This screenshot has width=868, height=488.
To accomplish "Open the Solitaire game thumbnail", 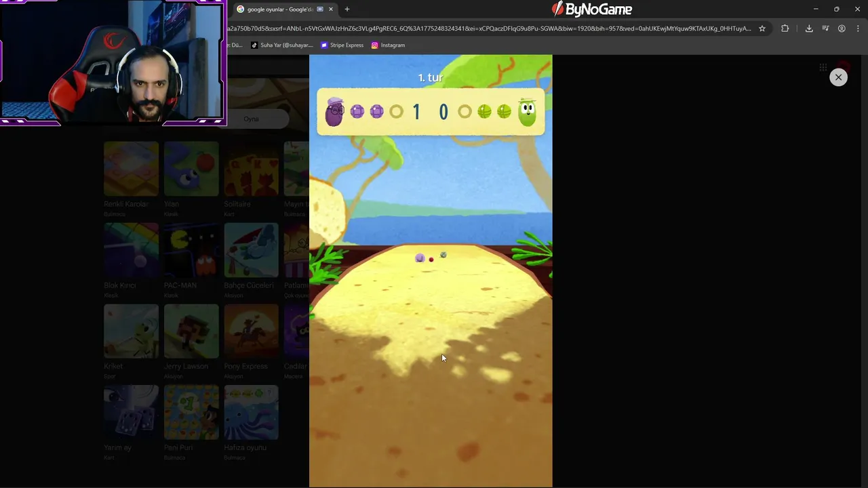I will pyautogui.click(x=251, y=169).
